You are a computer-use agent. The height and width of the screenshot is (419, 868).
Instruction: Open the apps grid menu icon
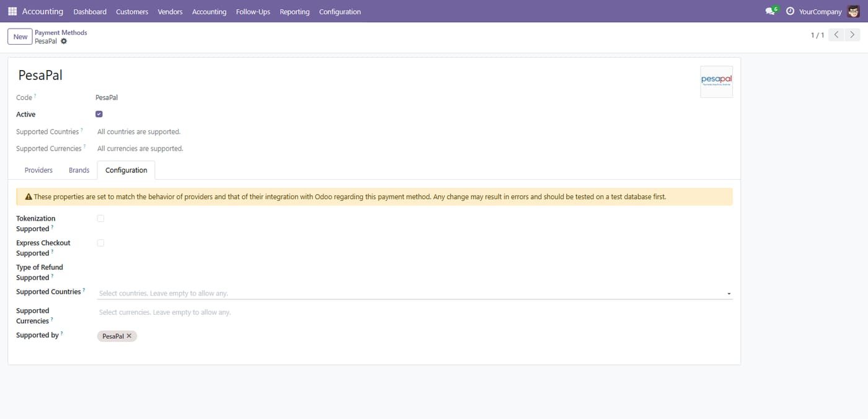tap(12, 11)
